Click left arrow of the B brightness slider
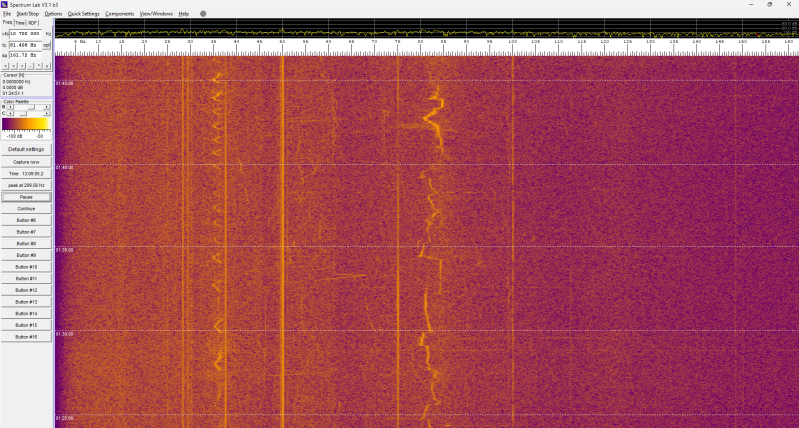799x428 pixels. [10, 107]
